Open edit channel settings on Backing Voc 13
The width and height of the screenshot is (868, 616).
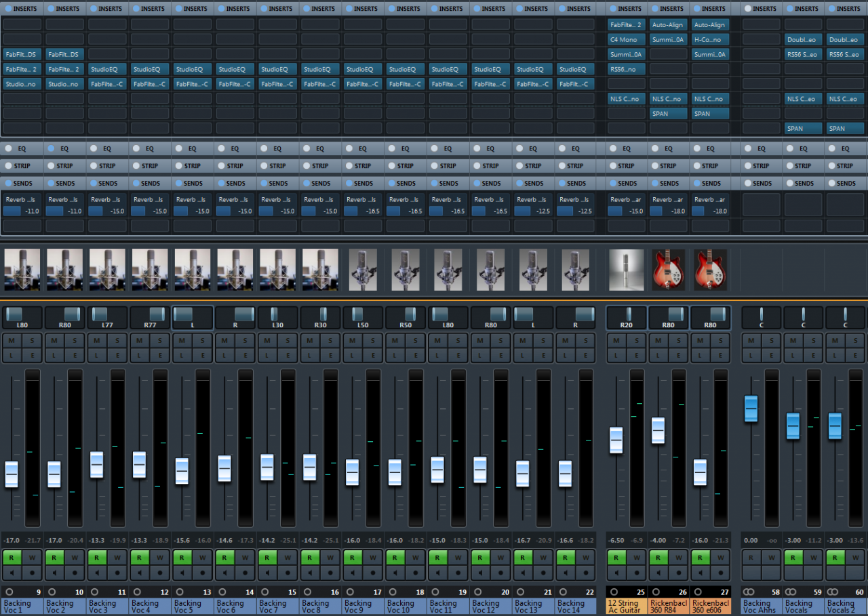click(543, 354)
